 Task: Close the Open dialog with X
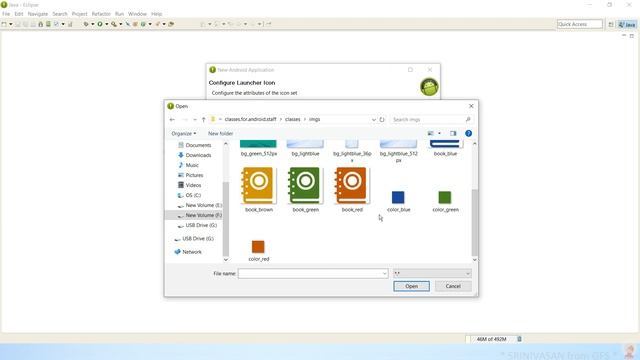point(471,106)
